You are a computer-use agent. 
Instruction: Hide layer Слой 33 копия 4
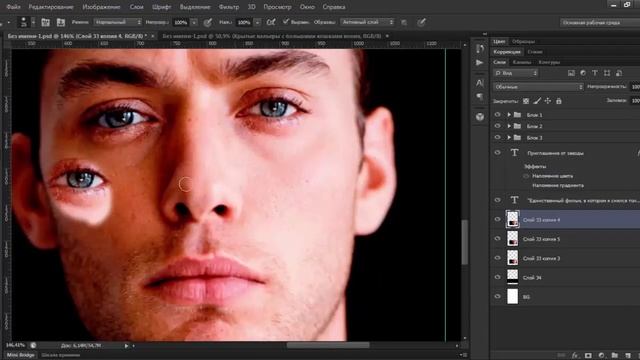498,220
